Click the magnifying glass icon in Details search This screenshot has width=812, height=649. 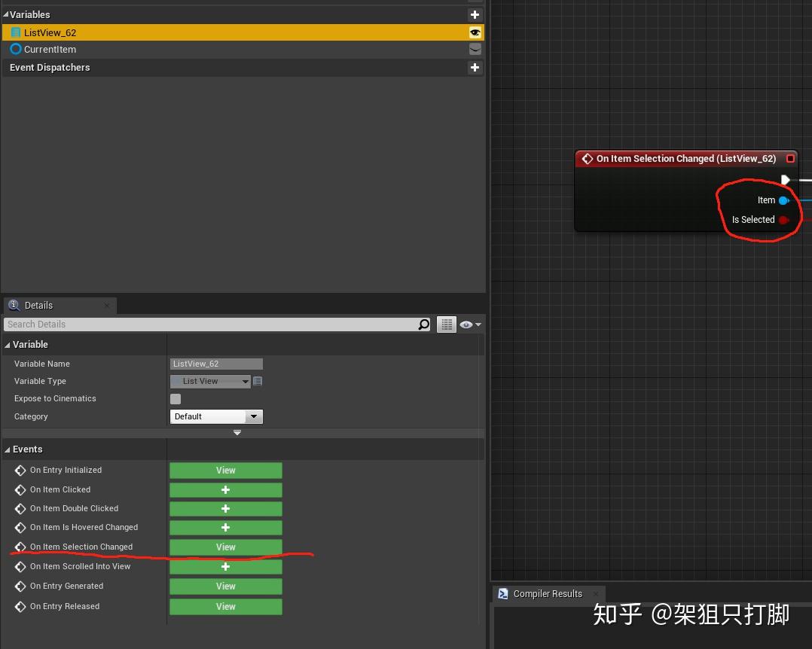pyautogui.click(x=424, y=324)
